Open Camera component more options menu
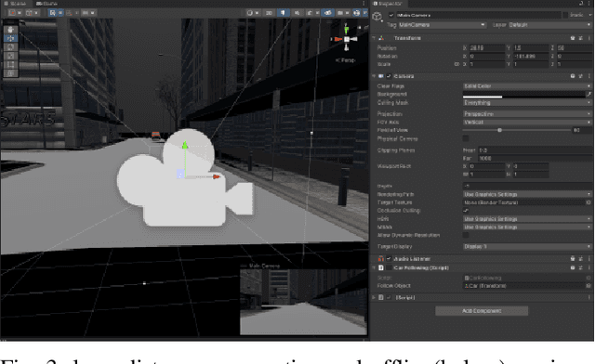Screen dimensions: 595x364 [589, 76]
